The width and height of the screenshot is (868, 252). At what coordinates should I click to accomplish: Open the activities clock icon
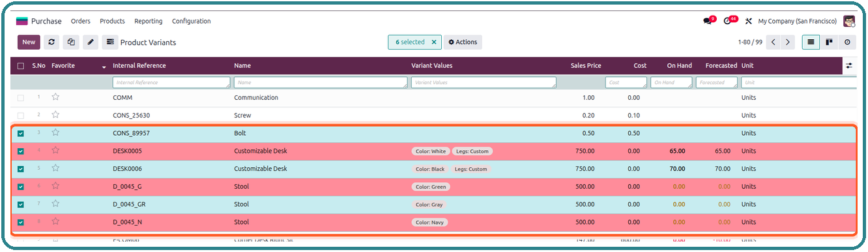point(728,21)
